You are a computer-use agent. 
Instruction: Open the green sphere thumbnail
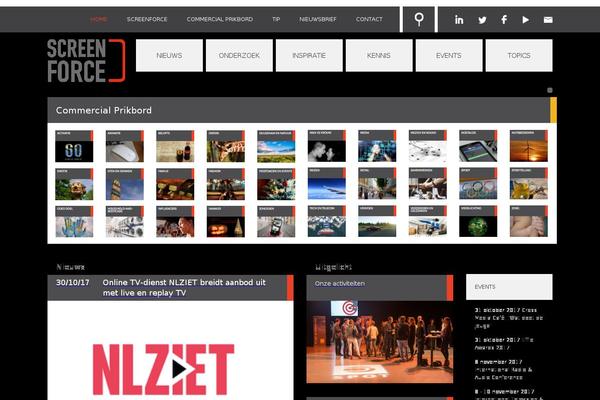[478, 222]
